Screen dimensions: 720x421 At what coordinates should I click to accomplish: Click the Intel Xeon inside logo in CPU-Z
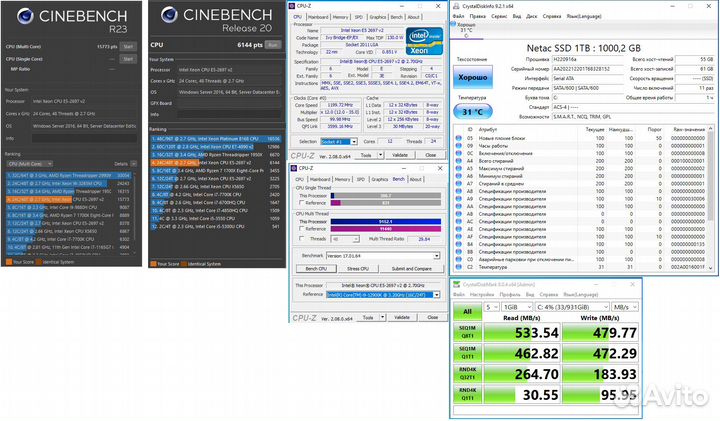(x=424, y=41)
